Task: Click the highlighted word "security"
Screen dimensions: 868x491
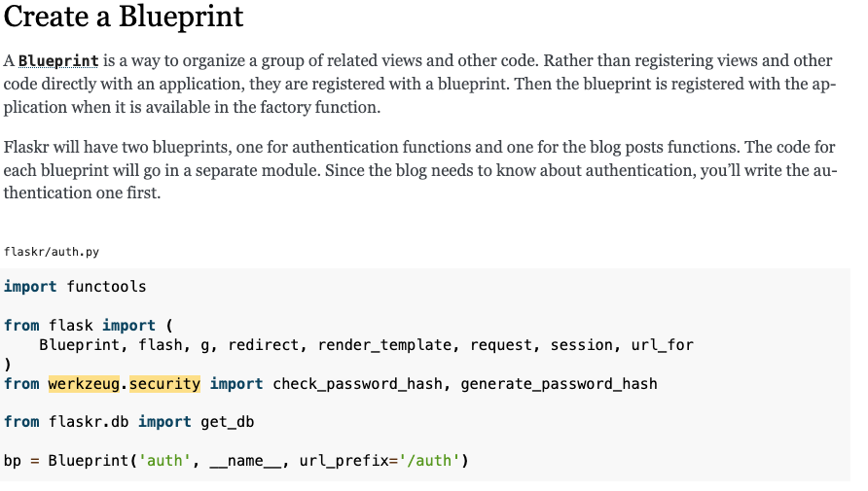Action: (x=164, y=383)
